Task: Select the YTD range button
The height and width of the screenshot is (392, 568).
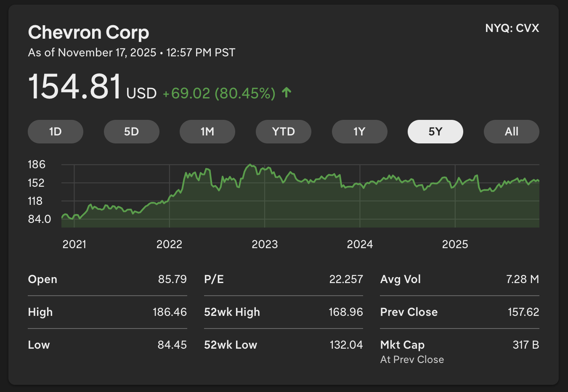Action: [284, 132]
